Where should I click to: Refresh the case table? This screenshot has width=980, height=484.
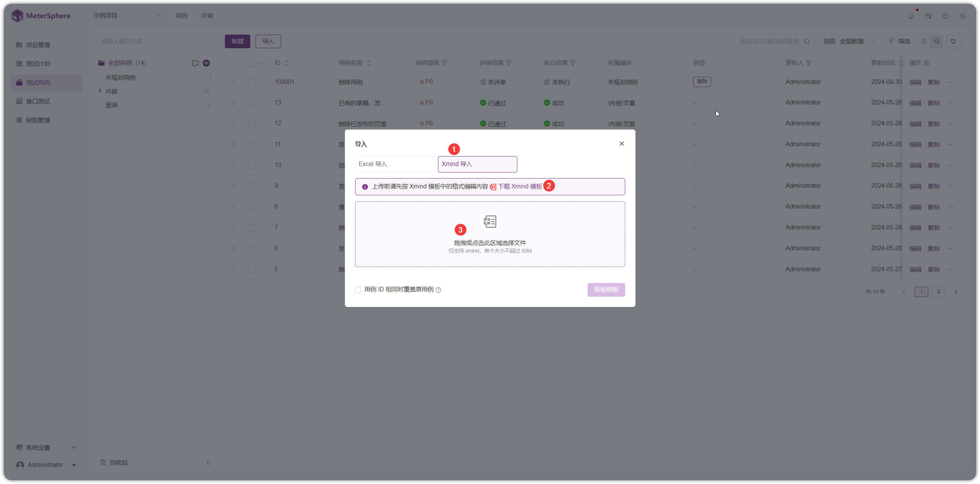953,41
